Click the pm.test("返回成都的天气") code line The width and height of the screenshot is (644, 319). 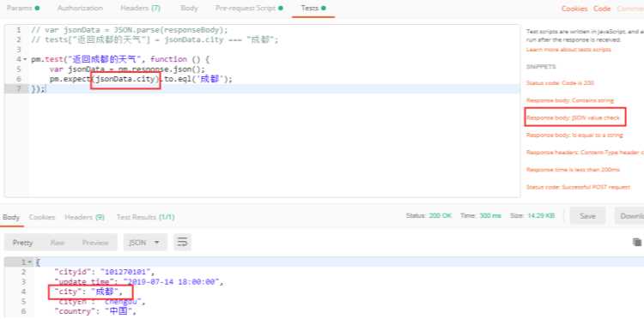pyautogui.click(x=120, y=59)
